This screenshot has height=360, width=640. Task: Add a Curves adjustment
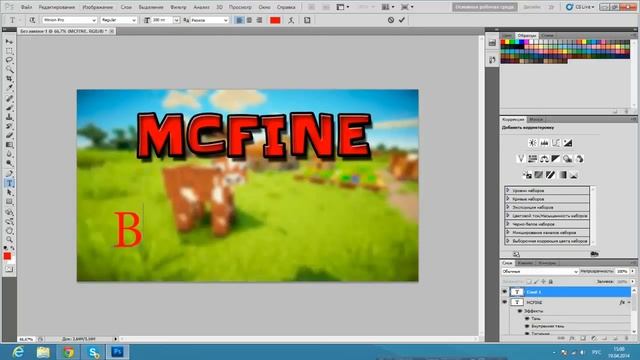coord(556,143)
